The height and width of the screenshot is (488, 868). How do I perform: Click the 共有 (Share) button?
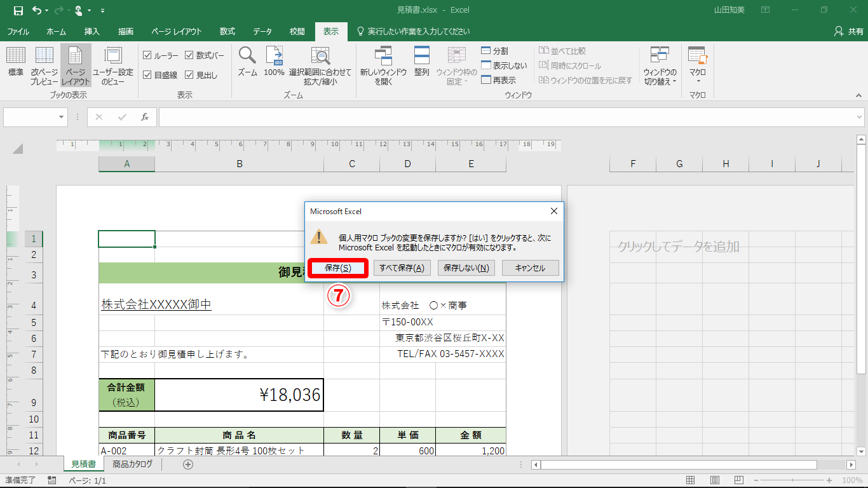click(848, 31)
